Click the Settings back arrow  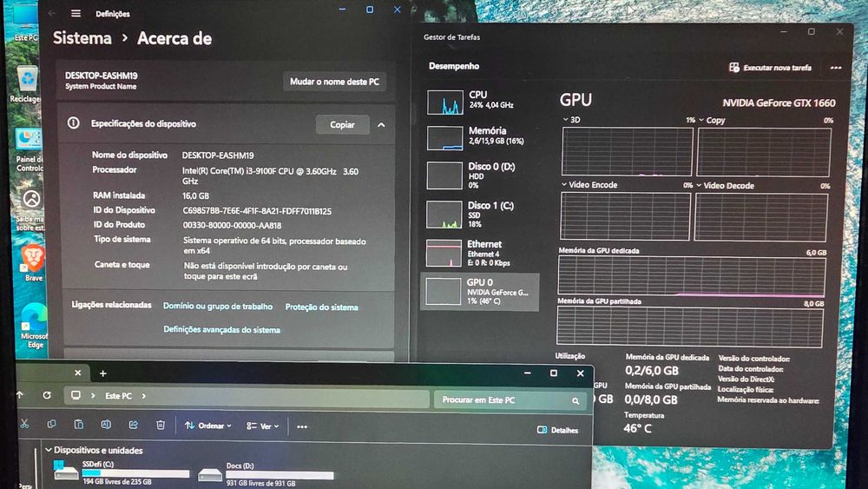coord(52,13)
